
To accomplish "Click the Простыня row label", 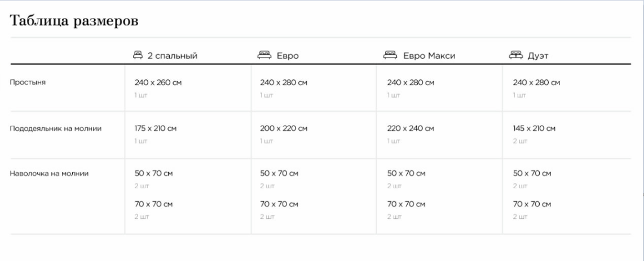I will tap(28, 82).
